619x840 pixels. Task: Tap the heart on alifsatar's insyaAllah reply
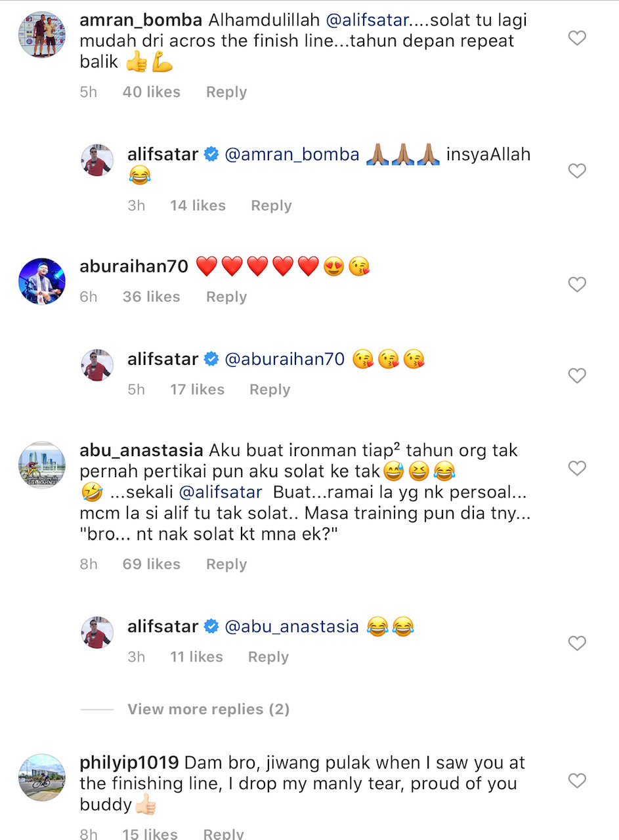(576, 171)
